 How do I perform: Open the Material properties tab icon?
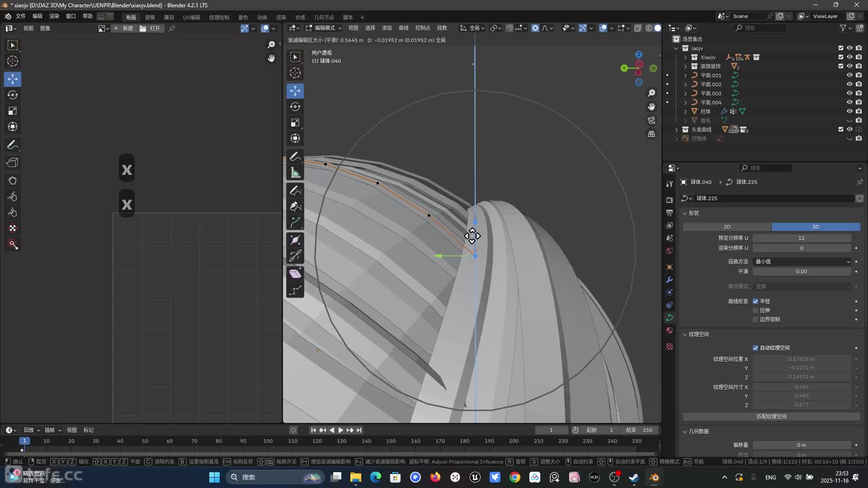(x=670, y=330)
